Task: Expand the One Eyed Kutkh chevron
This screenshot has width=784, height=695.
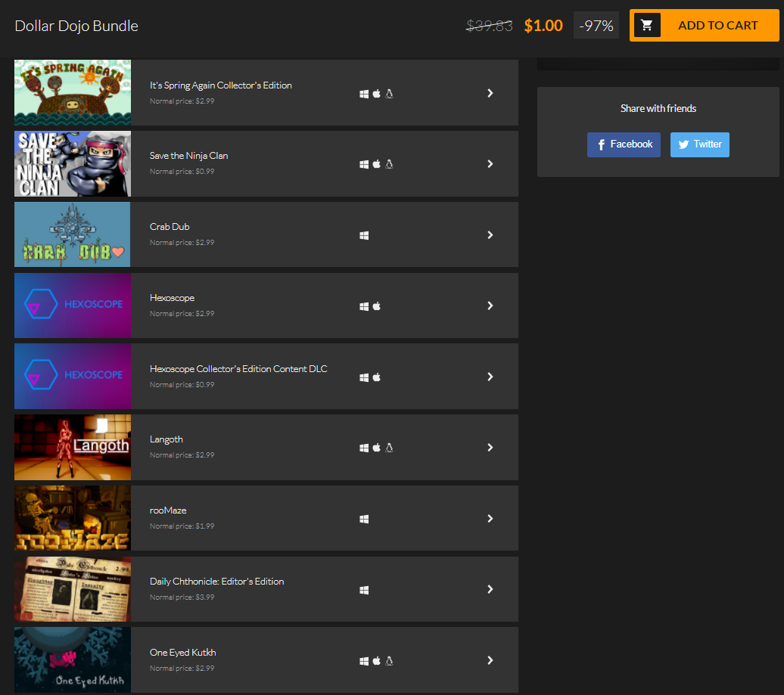Action: (x=490, y=660)
